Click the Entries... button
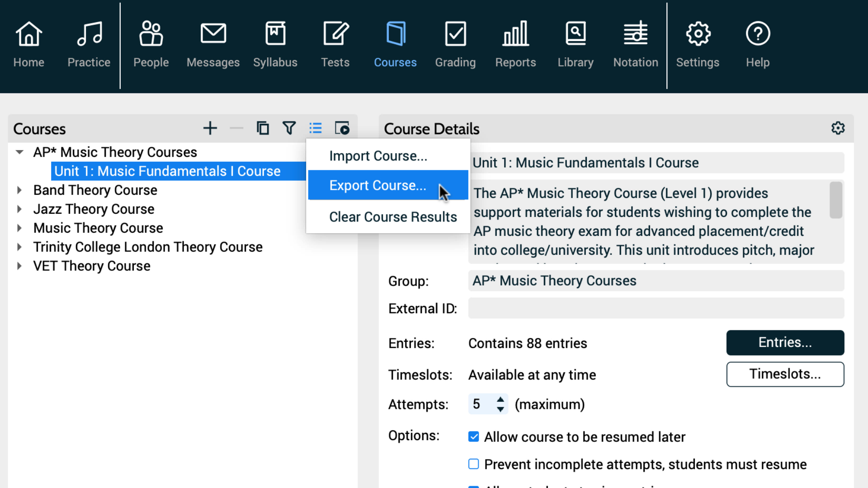The width and height of the screenshot is (868, 488). click(785, 343)
